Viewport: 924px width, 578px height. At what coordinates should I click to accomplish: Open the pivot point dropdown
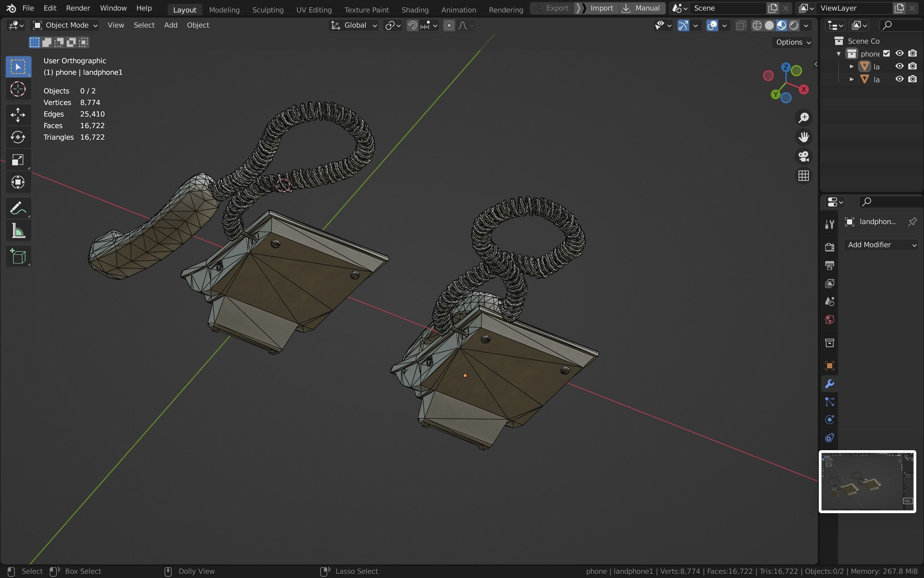coord(393,26)
